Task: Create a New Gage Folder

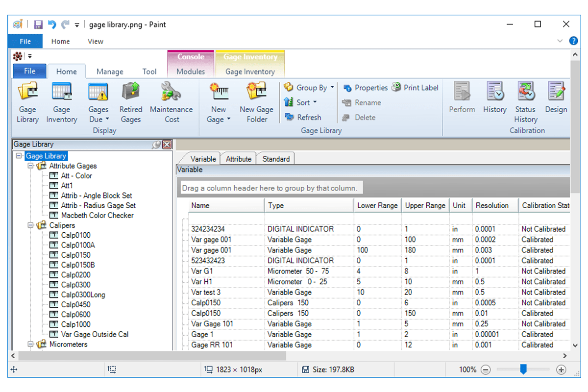Action: (256, 102)
